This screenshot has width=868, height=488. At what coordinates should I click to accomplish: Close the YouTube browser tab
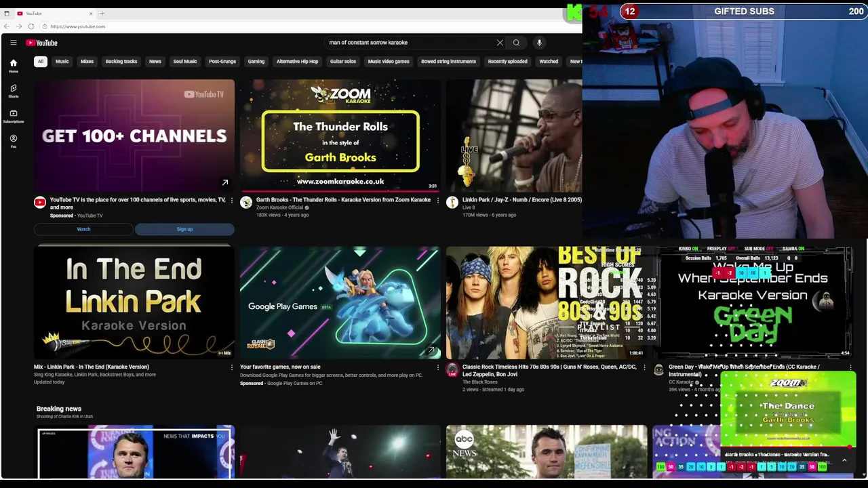[x=91, y=14]
